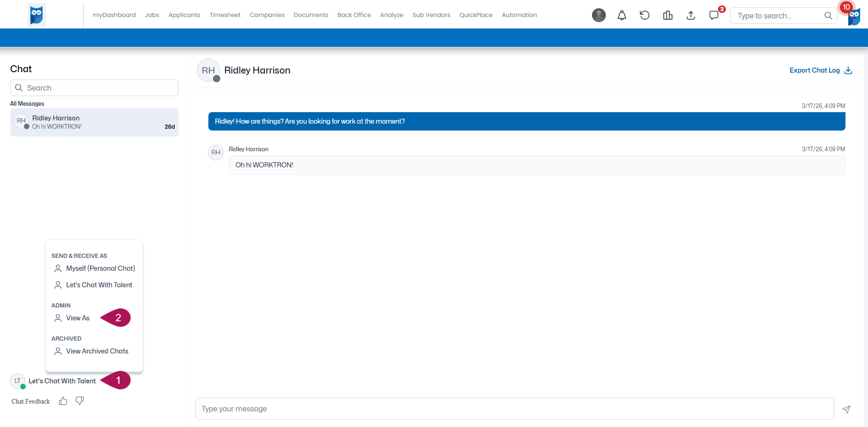868x427 pixels.
Task: Click the magnifier icon in global search
Action: click(x=828, y=16)
